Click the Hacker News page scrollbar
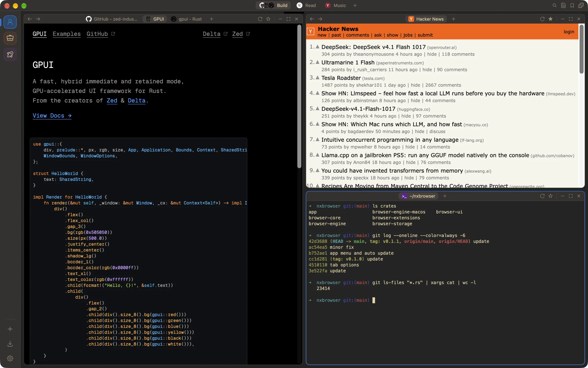Image resolution: width=588 pixels, height=368 pixels. 581,49
